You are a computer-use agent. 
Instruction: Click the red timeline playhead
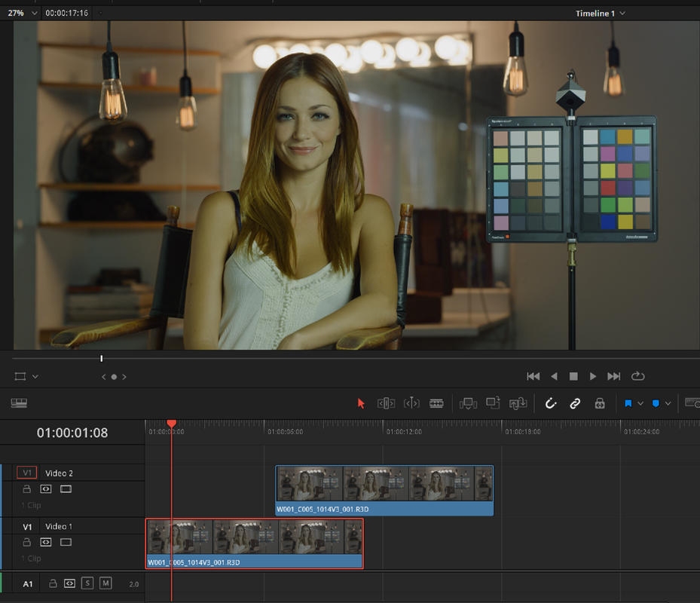pos(172,423)
